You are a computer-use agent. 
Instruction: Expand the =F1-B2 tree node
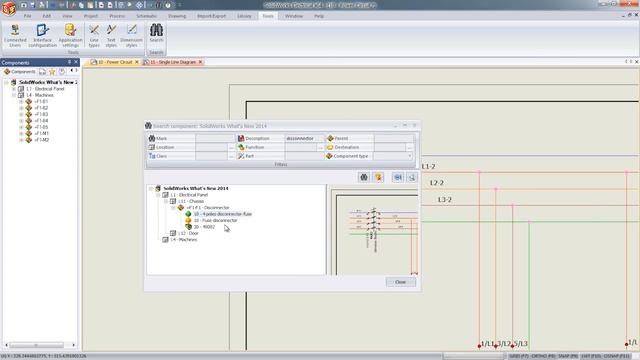pyautogui.click(x=21, y=108)
